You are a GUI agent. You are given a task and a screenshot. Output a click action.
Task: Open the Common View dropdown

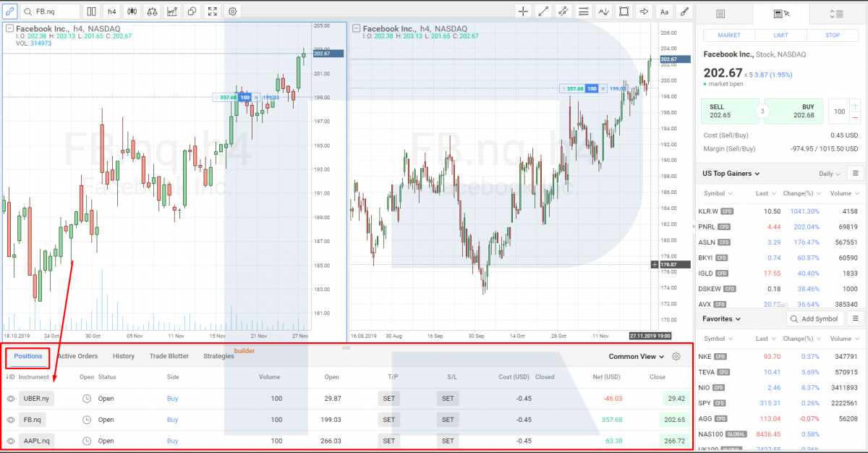click(x=636, y=356)
